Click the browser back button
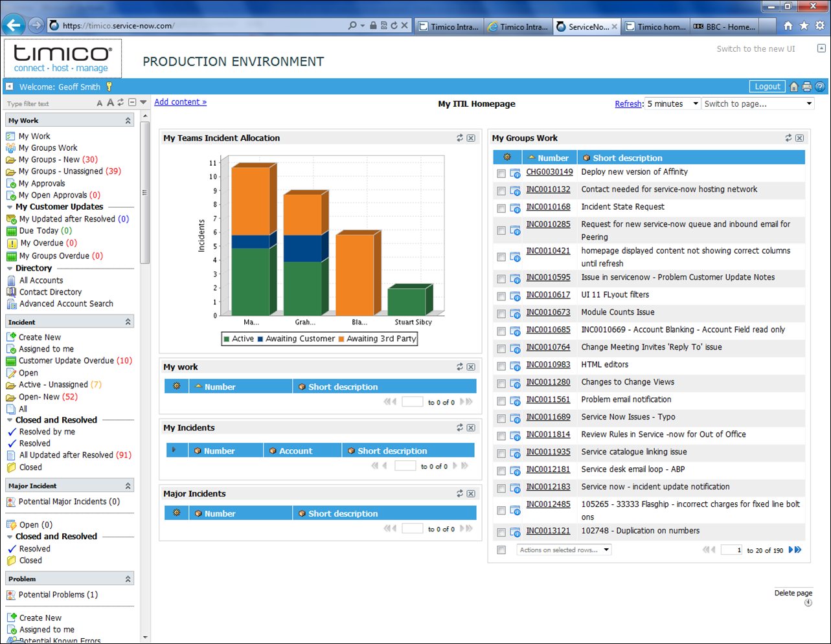 click(x=14, y=25)
